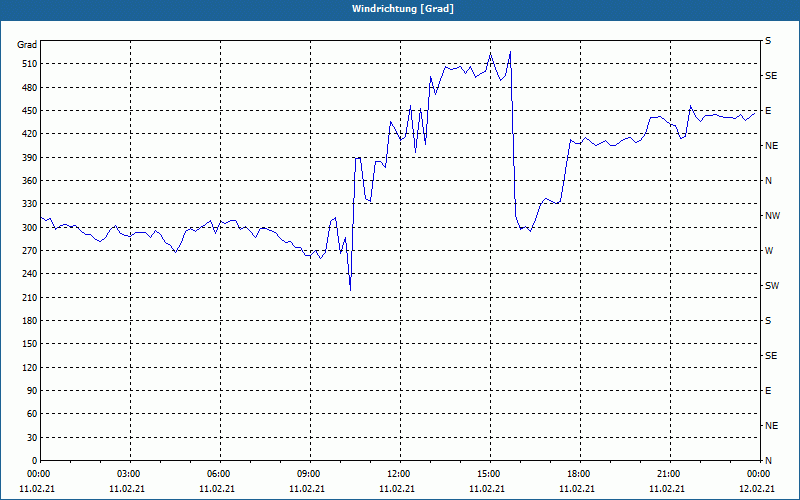Select the 210 y-axis value

[30, 297]
